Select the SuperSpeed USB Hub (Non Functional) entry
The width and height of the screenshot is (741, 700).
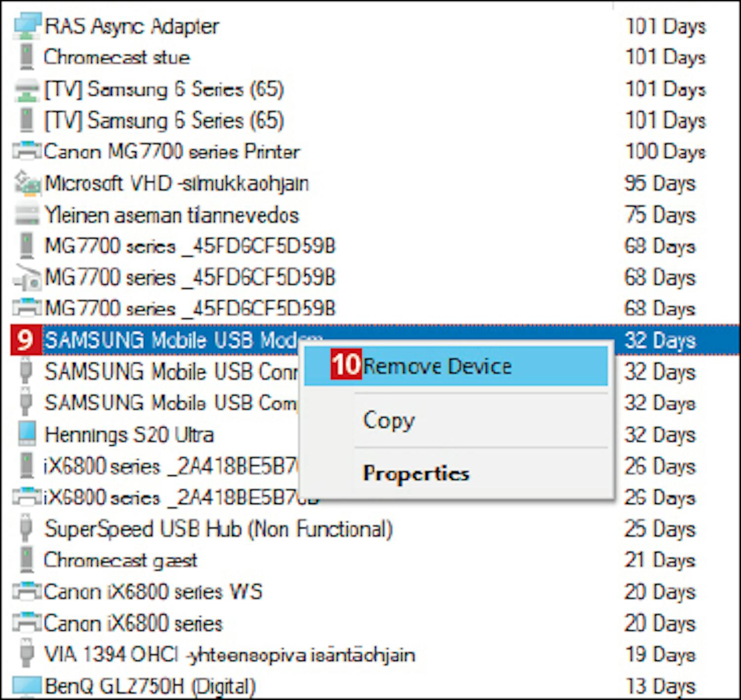pyautogui.click(x=218, y=529)
